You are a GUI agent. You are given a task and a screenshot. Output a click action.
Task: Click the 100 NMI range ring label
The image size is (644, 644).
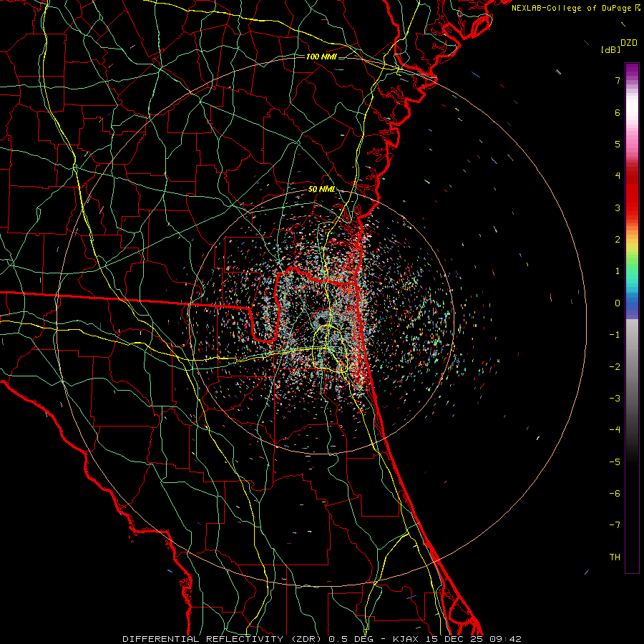pos(321,57)
